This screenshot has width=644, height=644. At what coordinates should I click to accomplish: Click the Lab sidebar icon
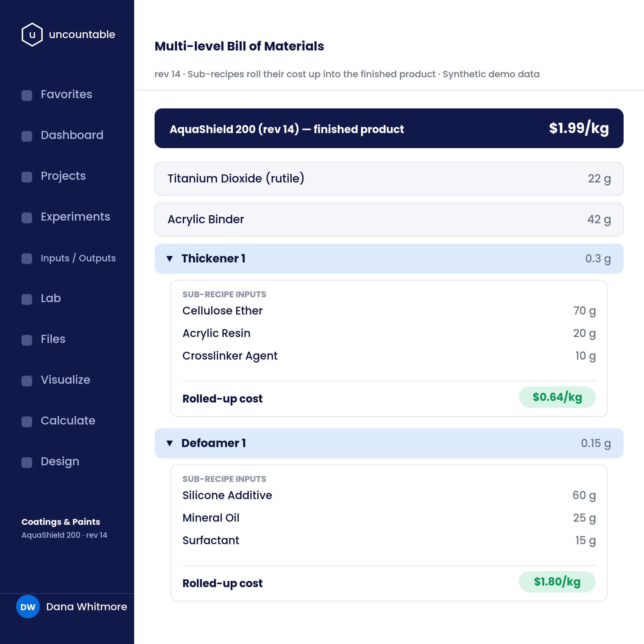tap(27, 299)
